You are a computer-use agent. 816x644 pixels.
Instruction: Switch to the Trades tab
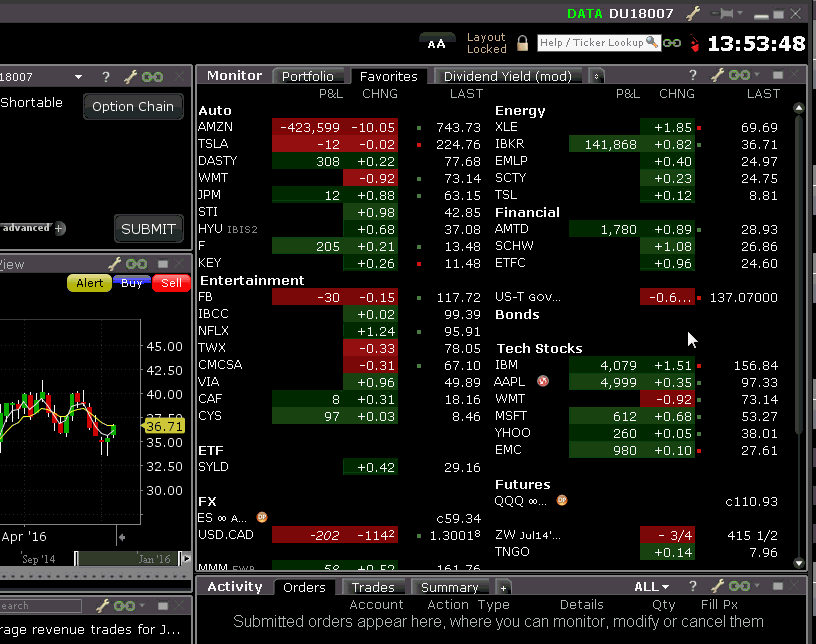[373, 587]
